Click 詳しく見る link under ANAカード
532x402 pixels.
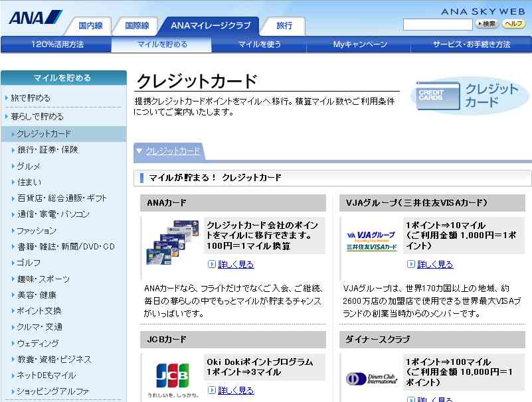[236, 265]
